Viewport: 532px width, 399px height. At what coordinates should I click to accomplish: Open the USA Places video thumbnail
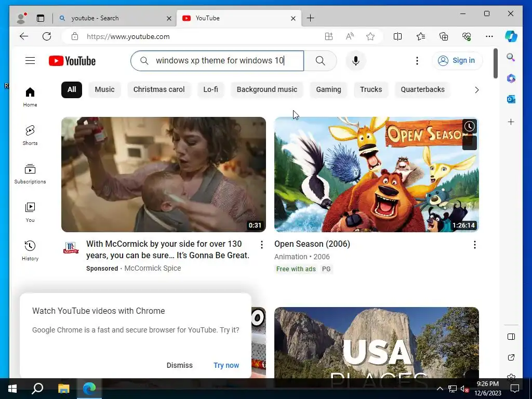point(377,342)
